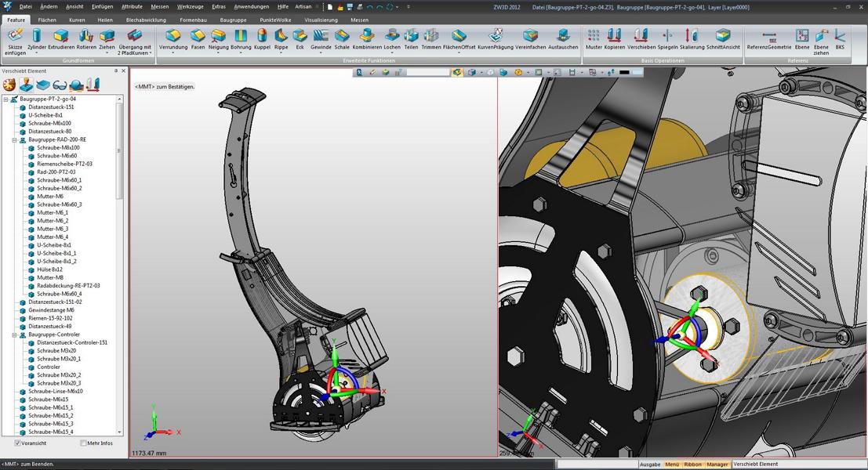Open the Datei menu

pos(25,6)
